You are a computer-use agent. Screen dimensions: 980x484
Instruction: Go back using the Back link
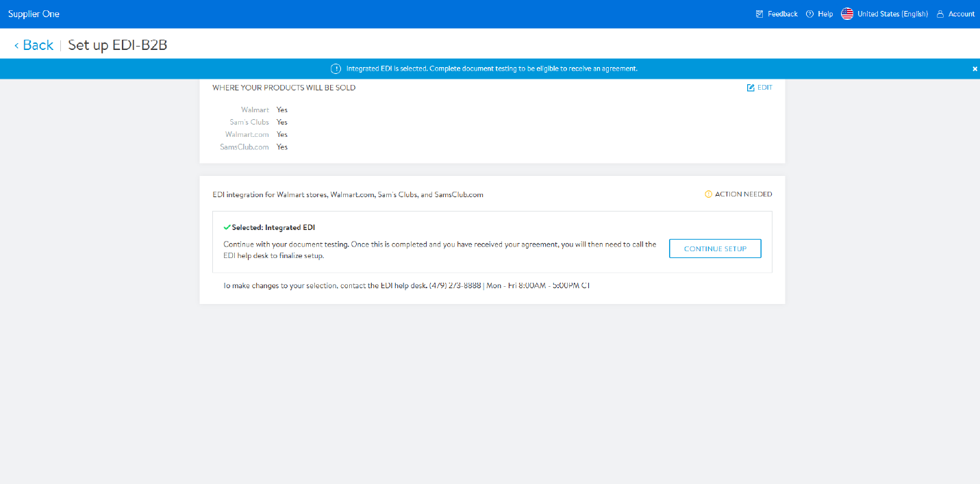coord(38,45)
